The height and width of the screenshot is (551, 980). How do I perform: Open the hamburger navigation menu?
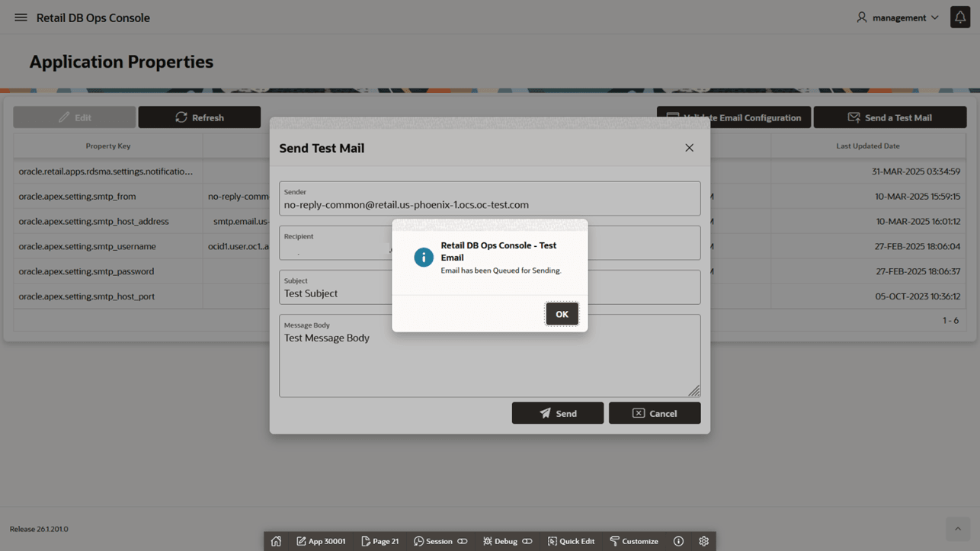click(21, 18)
